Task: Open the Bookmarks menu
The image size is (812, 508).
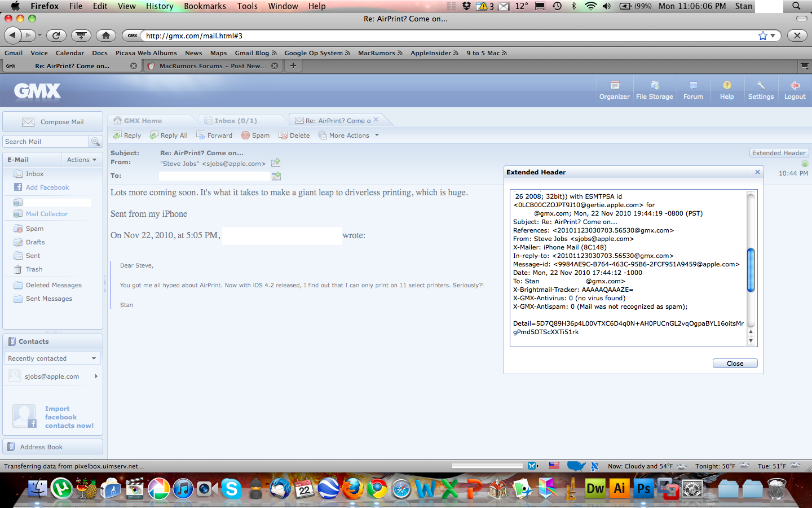Action: tap(205, 6)
